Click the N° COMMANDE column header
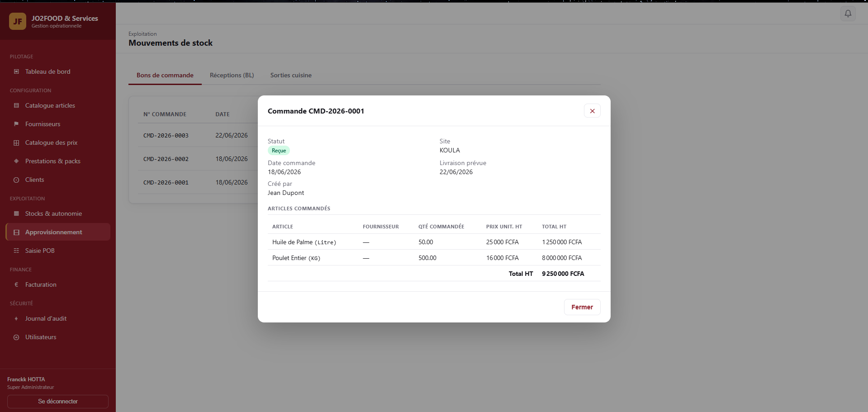Viewport: 868px width, 412px height. (x=165, y=114)
